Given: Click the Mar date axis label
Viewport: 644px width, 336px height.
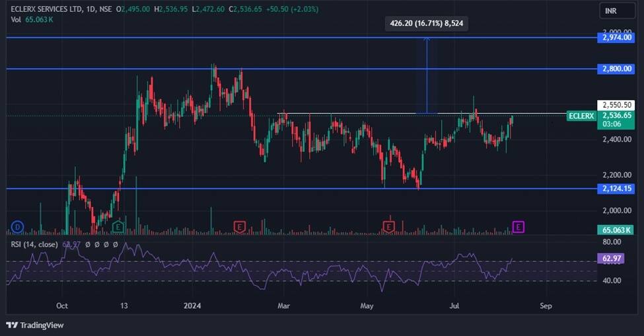Looking at the screenshot, I should tap(283, 306).
